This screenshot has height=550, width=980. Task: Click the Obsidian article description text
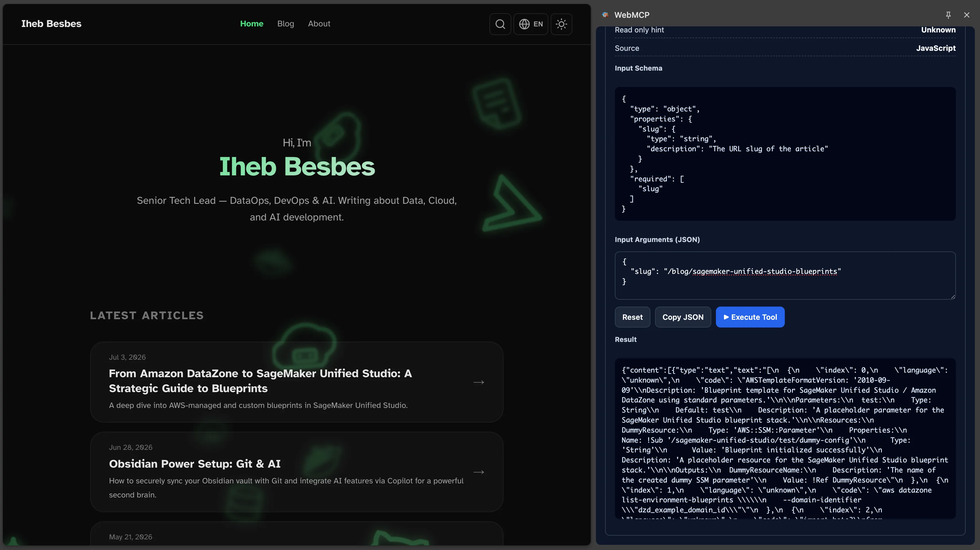coord(286,488)
